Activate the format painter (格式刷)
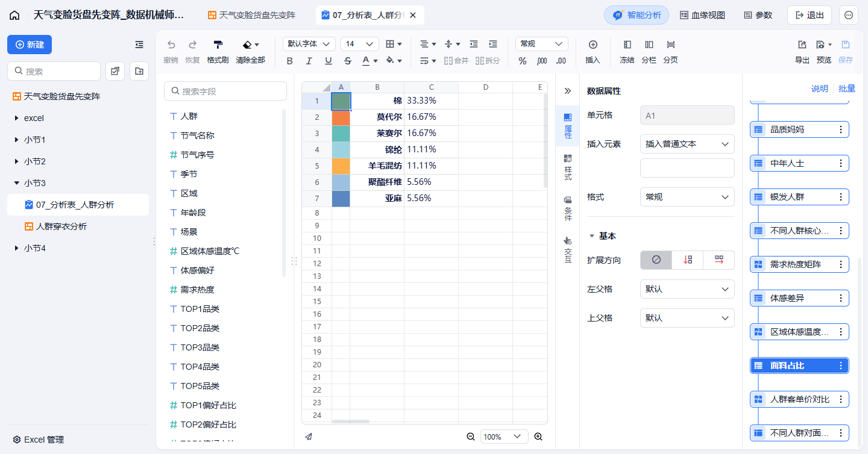868x454 pixels. [218, 51]
